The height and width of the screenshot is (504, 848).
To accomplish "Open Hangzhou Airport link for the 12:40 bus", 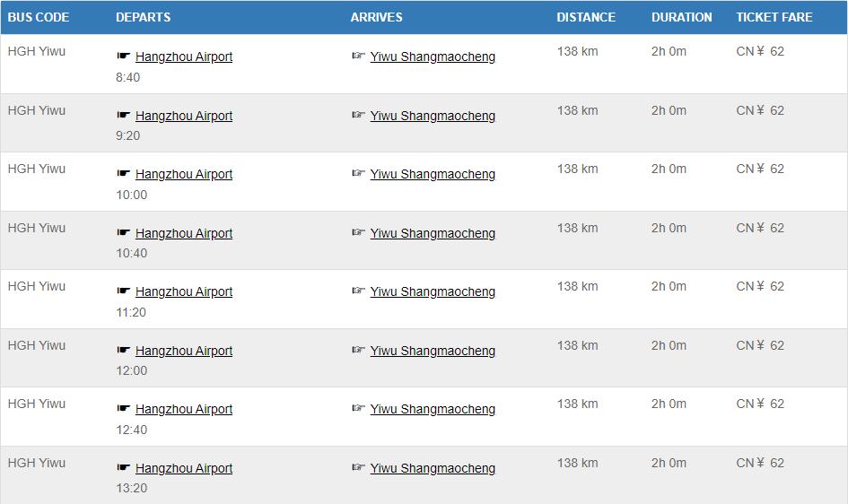I will click(184, 409).
